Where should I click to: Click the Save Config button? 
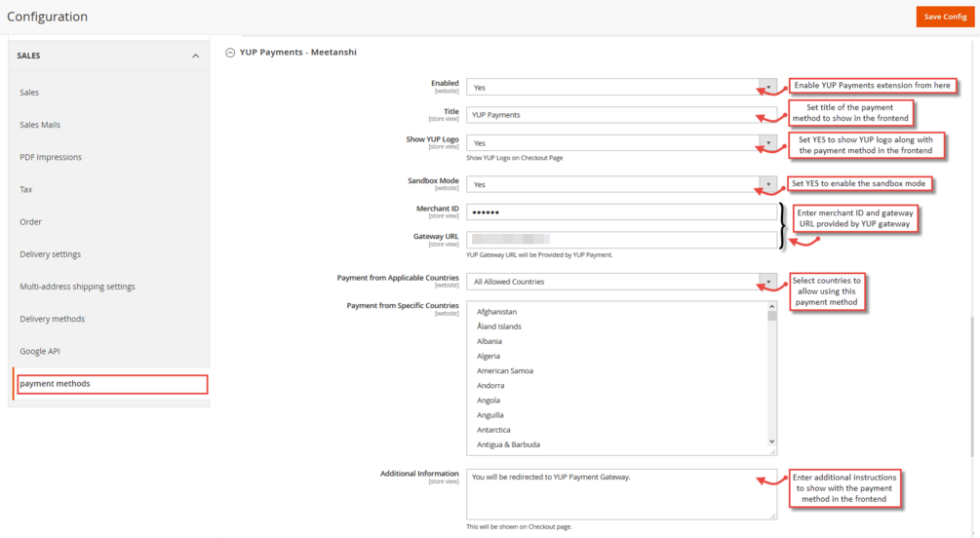(x=945, y=17)
